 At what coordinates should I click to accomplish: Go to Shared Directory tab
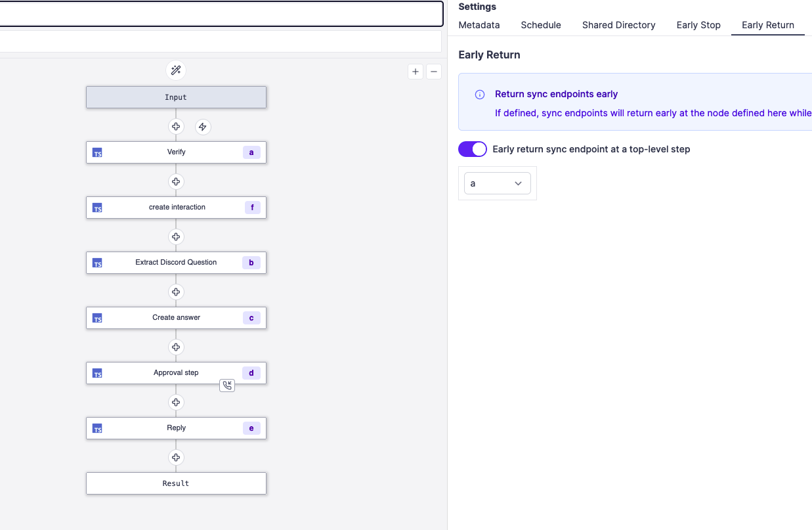[618, 25]
